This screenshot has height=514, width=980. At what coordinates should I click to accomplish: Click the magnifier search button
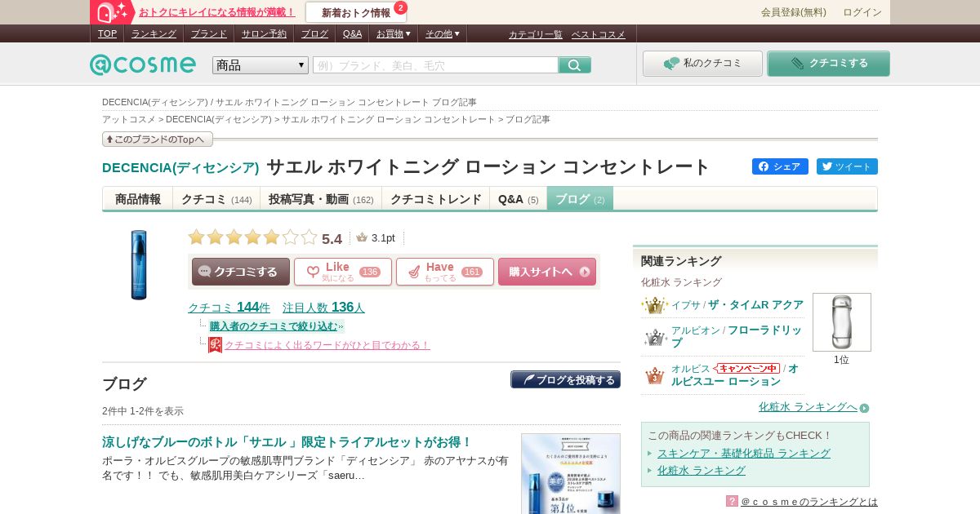[x=575, y=65]
